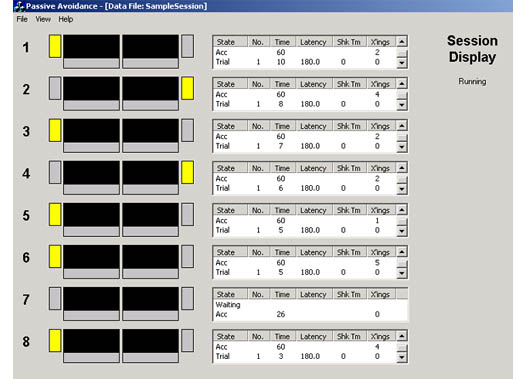Click the yellow left light of chamber 1
The width and height of the screenshot is (526, 379).
[55, 46]
